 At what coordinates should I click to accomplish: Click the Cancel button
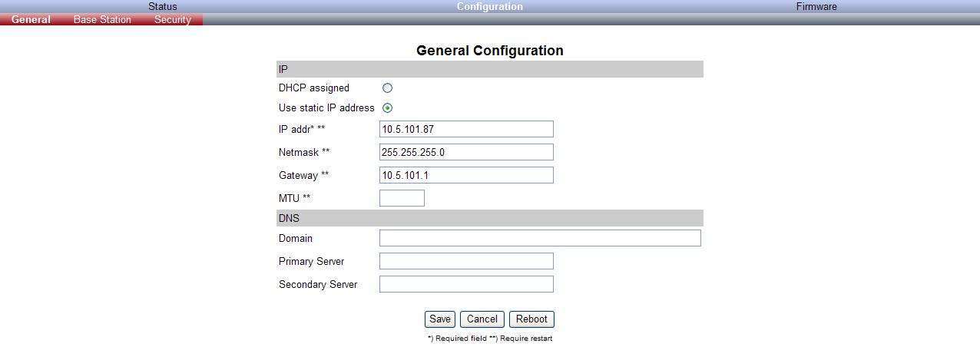(482, 319)
